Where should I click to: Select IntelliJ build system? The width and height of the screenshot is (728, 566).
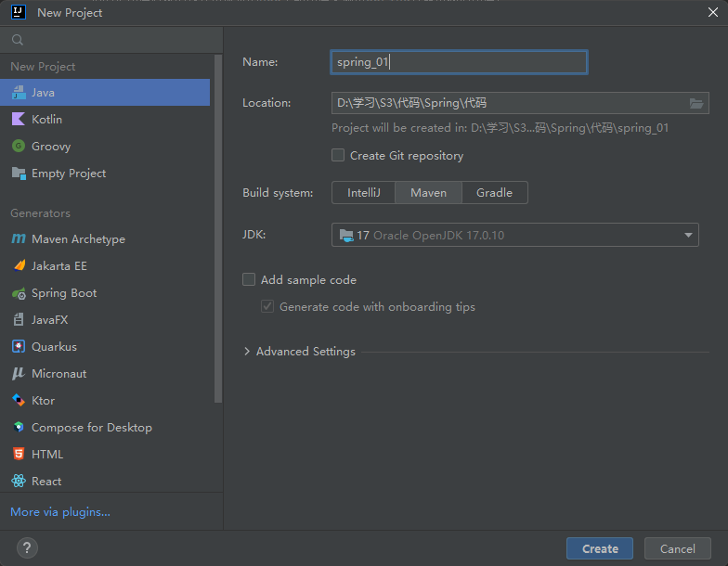click(x=364, y=193)
